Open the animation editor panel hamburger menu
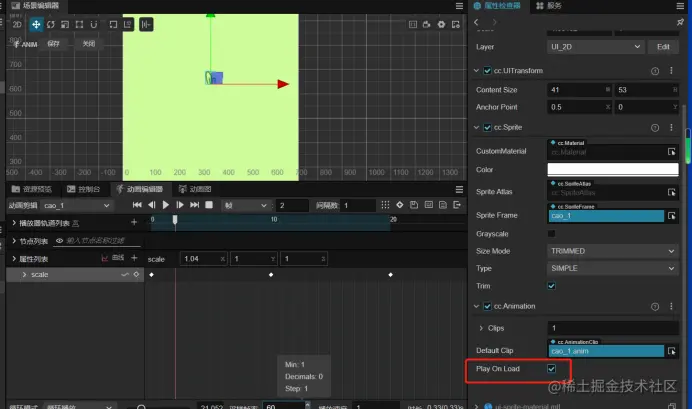 pyautogui.click(x=459, y=189)
